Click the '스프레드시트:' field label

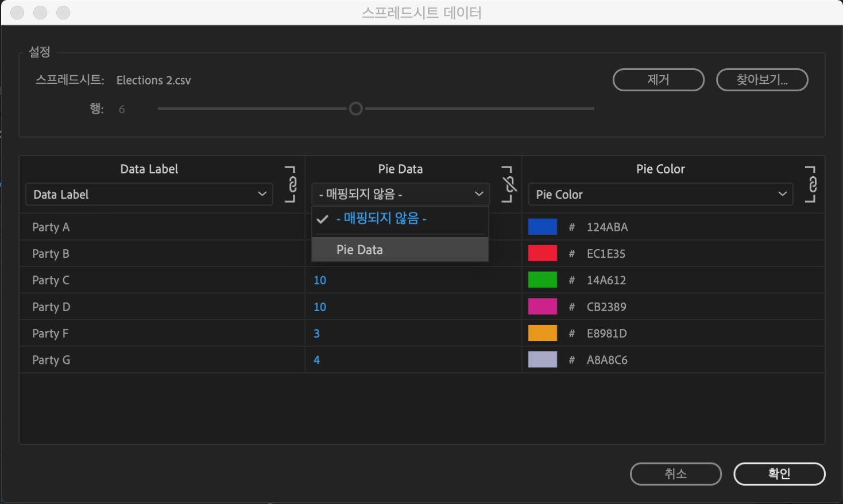(70, 80)
